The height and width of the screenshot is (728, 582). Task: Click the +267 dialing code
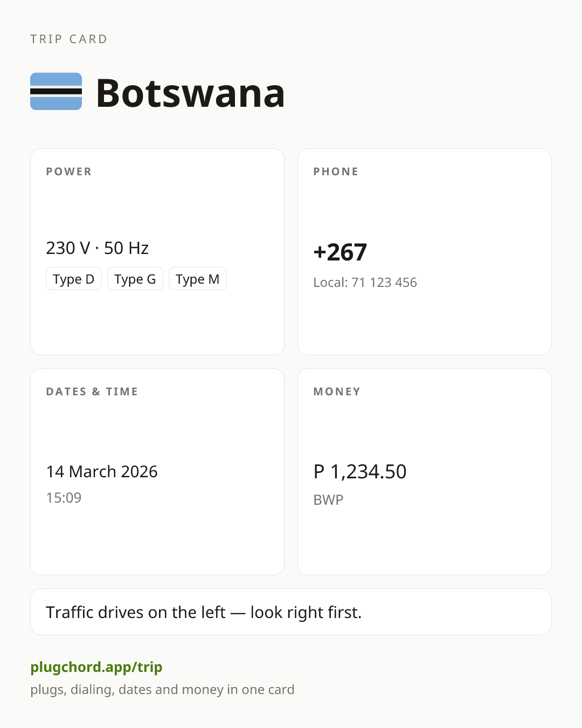340,252
